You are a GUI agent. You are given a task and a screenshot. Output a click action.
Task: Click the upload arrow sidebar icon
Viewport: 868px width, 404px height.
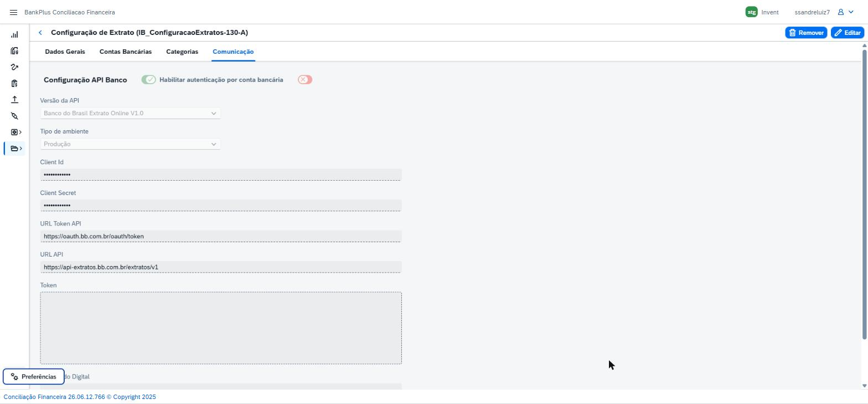pos(14,100)
